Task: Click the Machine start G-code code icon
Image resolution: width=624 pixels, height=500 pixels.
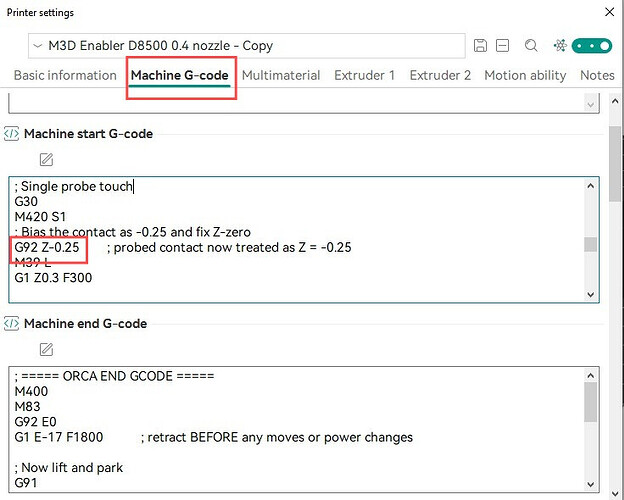Action: coord(11,134)
